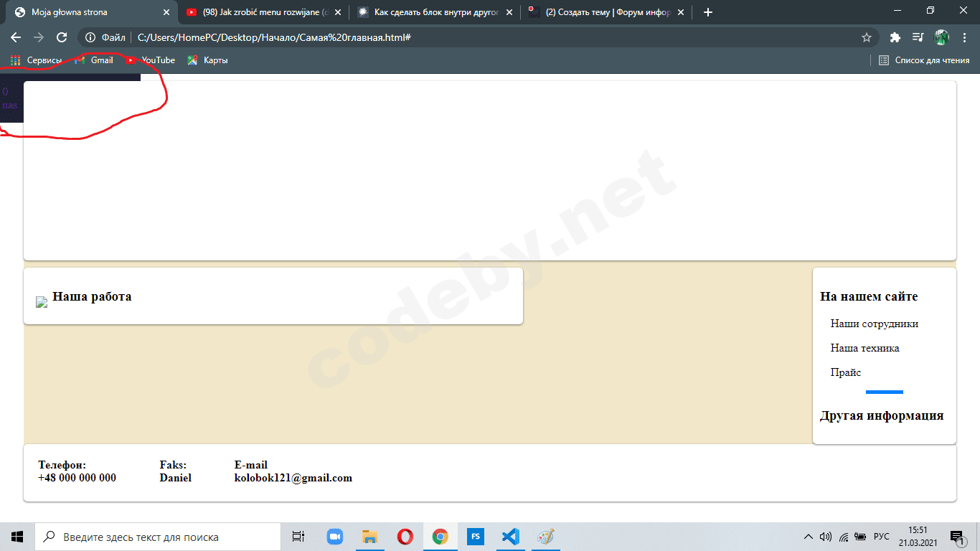This screenshot has width=980, height=551.
Task: Open Visual Studio Code from the taskbar
Action: point(510,537)
